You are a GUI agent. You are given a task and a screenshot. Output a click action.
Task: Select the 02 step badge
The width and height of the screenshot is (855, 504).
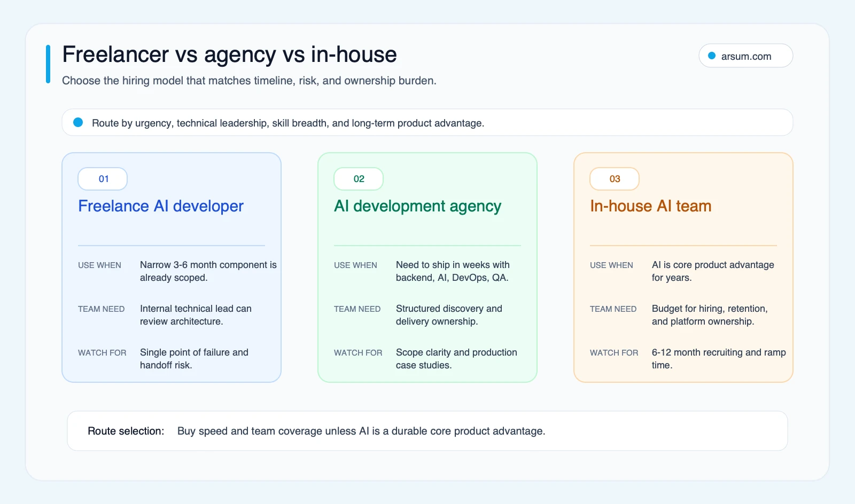click(x=359, y=179)
